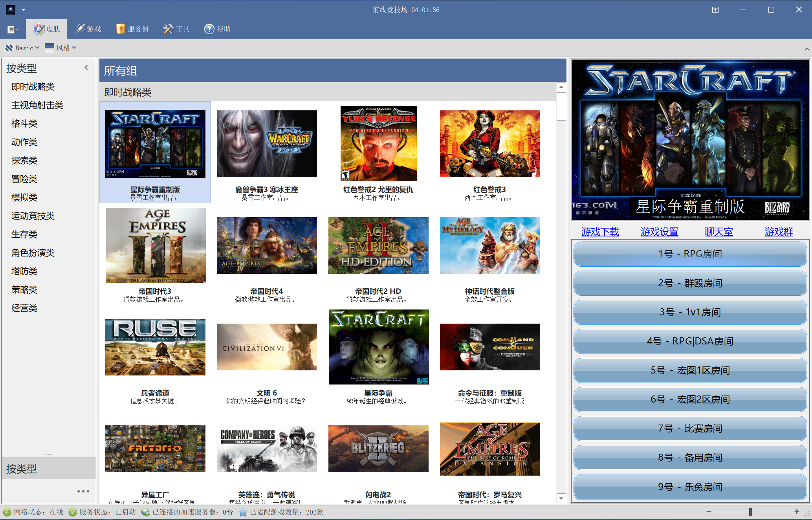Viewport: 812px width, 520px height.
Task: Enter 5号 - 宏图1区房间
Action: pyautogui.click(x=690, y=370)
